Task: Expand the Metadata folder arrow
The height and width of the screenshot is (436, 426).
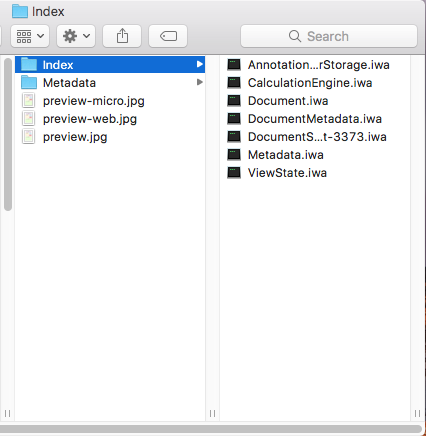Action: coord(200,82)
